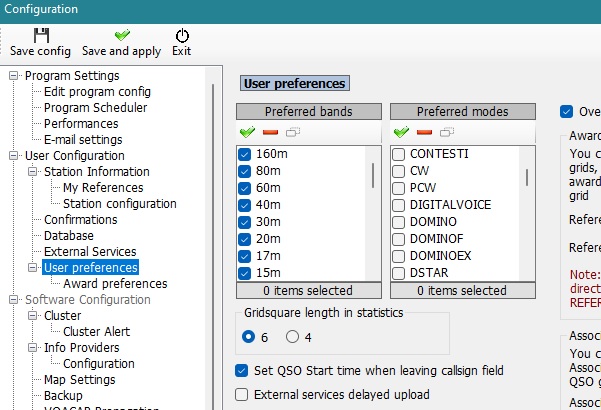This screenshot has height=410, width=601.
Task: Select gridsquare length 4 radio button
Action: coord(292,337)
